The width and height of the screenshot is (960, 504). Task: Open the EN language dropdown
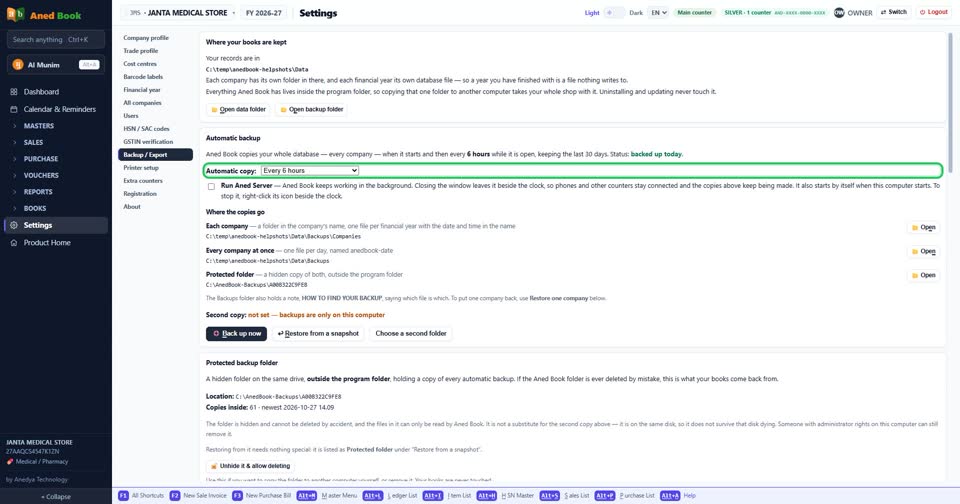point(658,12)
